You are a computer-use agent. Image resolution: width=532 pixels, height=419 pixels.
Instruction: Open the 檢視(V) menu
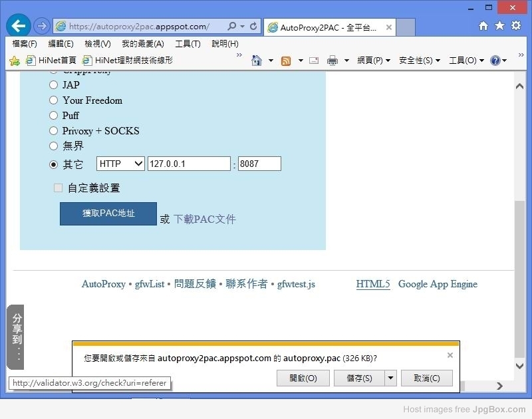click(x=97, y=44)
